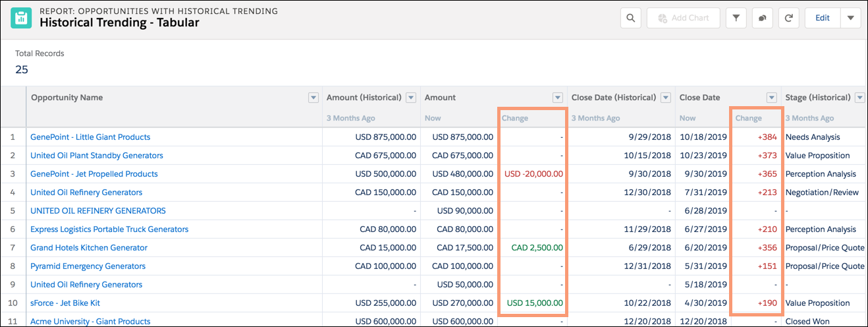Click the Needs Analysis stage cell
Image resolution: width=868 pixels, height=327 pixels.
(813, 137)
